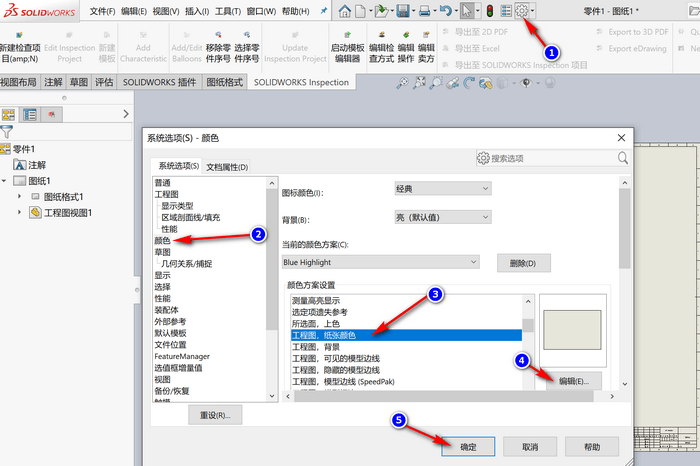700x466 pixels.
Task: Click the 确定 button
Action: coord(468,447)
